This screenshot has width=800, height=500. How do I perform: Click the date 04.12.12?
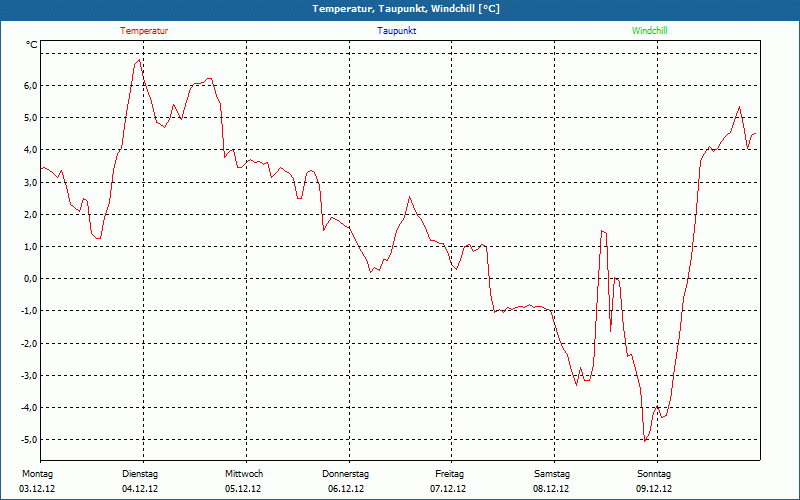coord(140,489)
